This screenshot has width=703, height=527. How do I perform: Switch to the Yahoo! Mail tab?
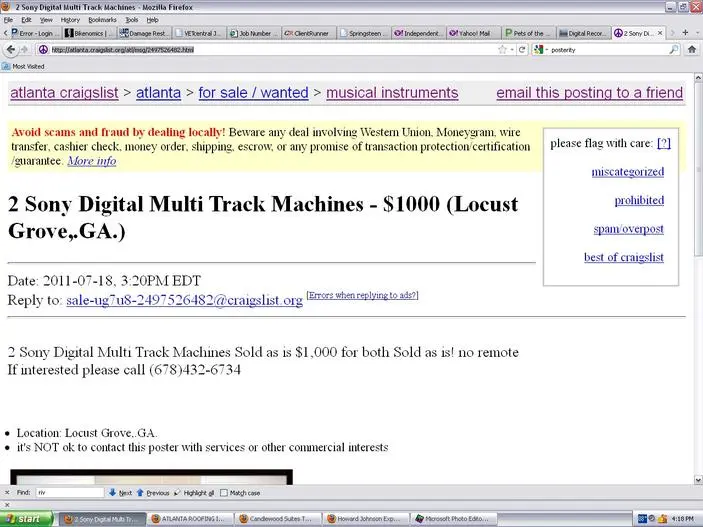pyautogui.click(x=473, y=33)
